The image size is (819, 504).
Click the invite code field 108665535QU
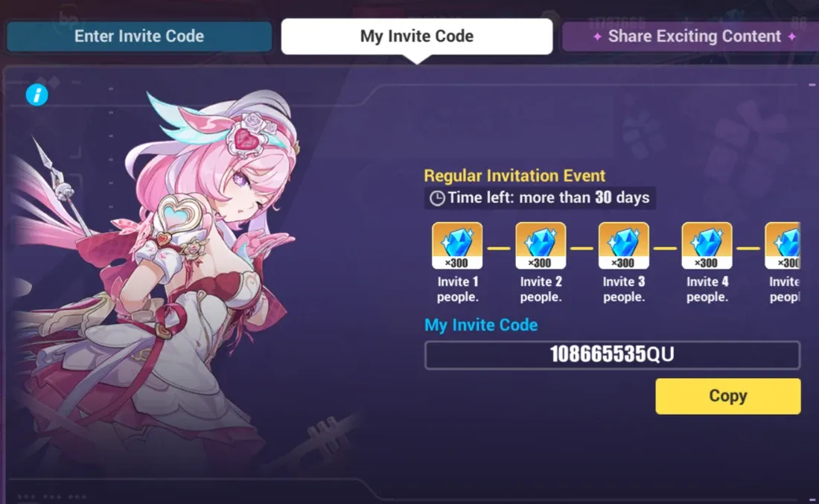coord(612,354)
